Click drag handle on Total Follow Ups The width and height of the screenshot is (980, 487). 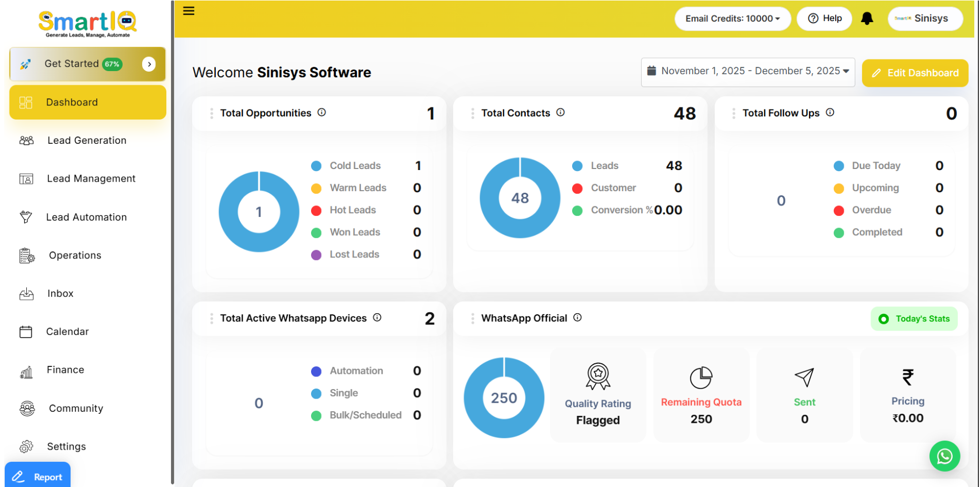(734, 113)
